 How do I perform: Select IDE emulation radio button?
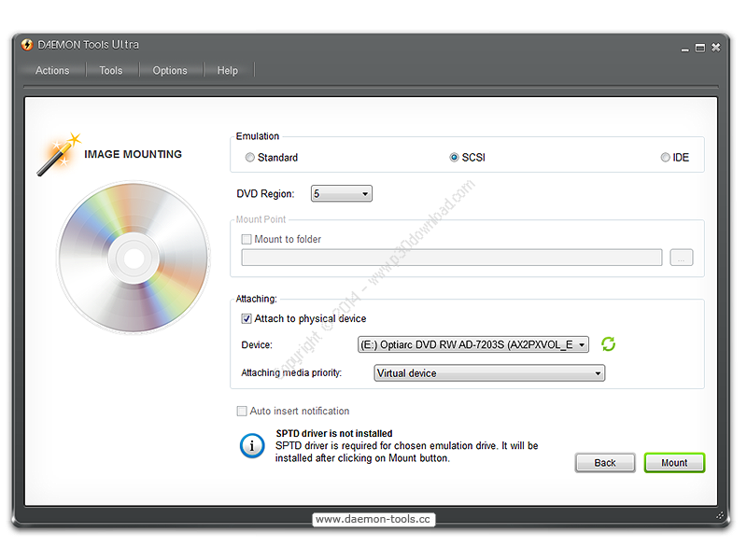665,157
